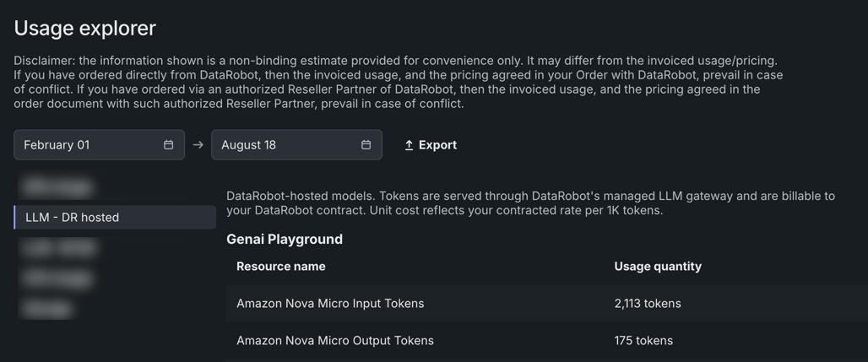This screenshot has height=362, width=868.
Task: Sort by the Resource name column header
Action: tap(280, 267)
